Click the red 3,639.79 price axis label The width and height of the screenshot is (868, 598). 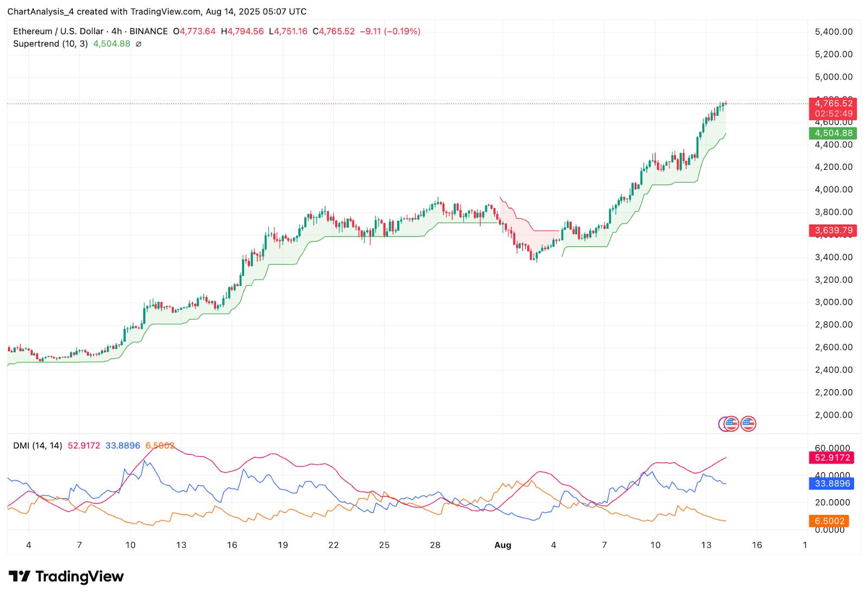pos(832,231)
